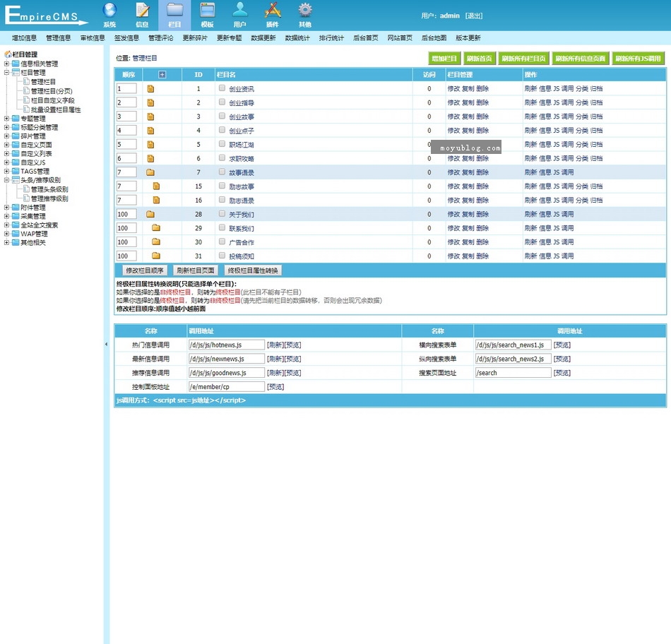The height and width of the screenshot is (644, 671).
Task: Check the 创业资讯 checkbox
Action: coord(222,88)
